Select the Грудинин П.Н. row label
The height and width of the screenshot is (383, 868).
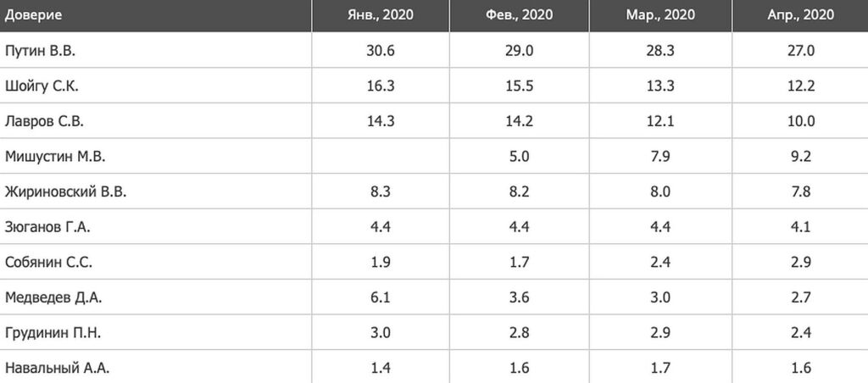point(53,333)
